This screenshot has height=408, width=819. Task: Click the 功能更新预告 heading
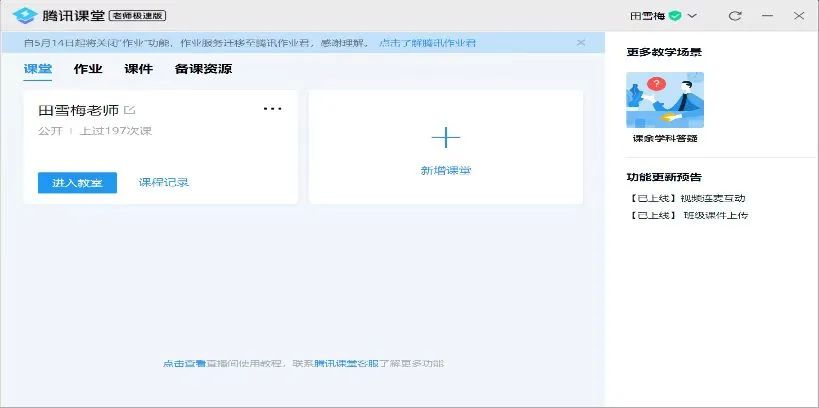(664, 177)
